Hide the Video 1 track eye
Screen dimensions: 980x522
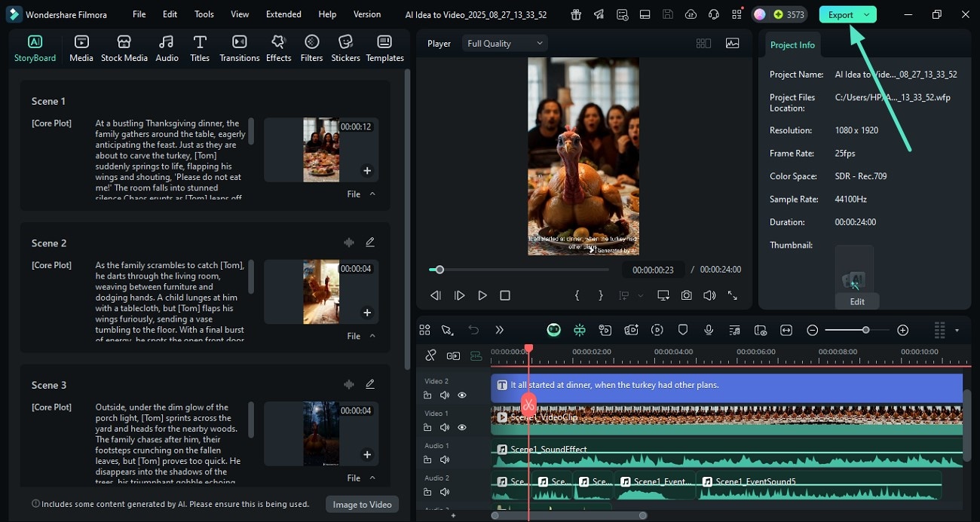tap(462, 427)
